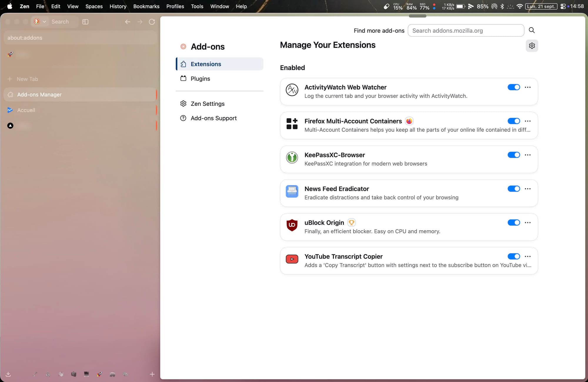Disable YouTube Transcript Copier toggle
The image size is (588, 382).
[514, 256]
